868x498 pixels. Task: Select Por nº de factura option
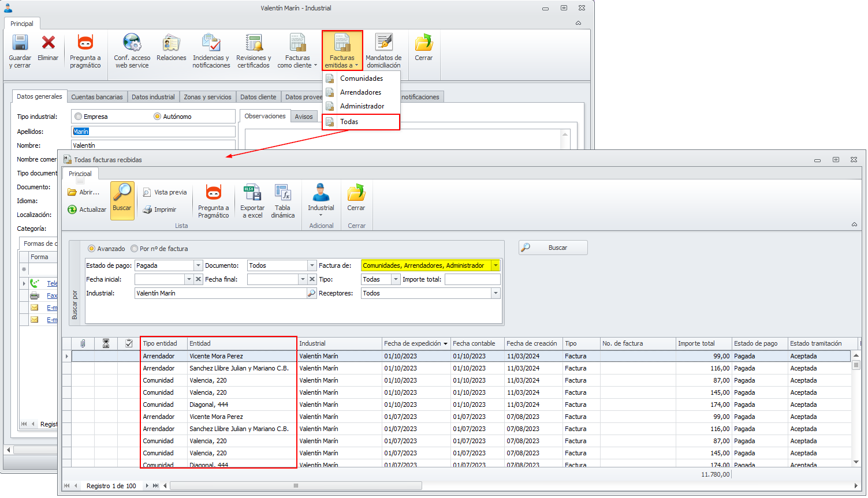click(135, 249)
